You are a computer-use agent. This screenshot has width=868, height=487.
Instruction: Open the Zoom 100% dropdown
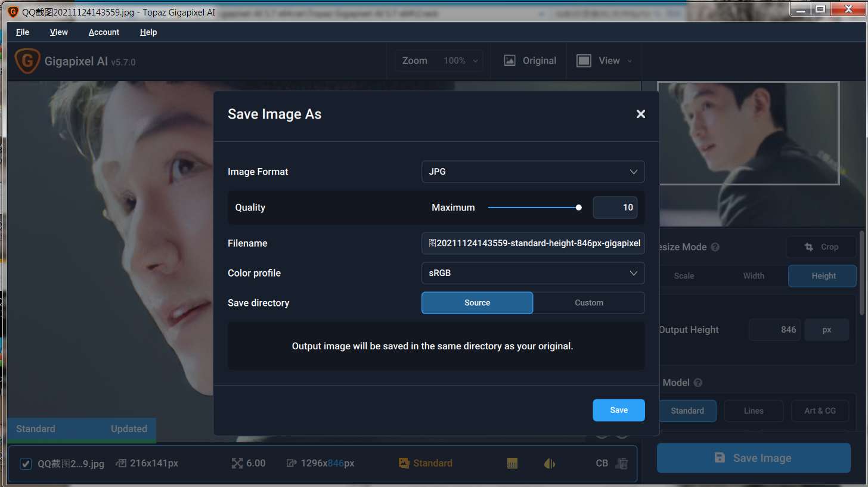tap(440, 61)
